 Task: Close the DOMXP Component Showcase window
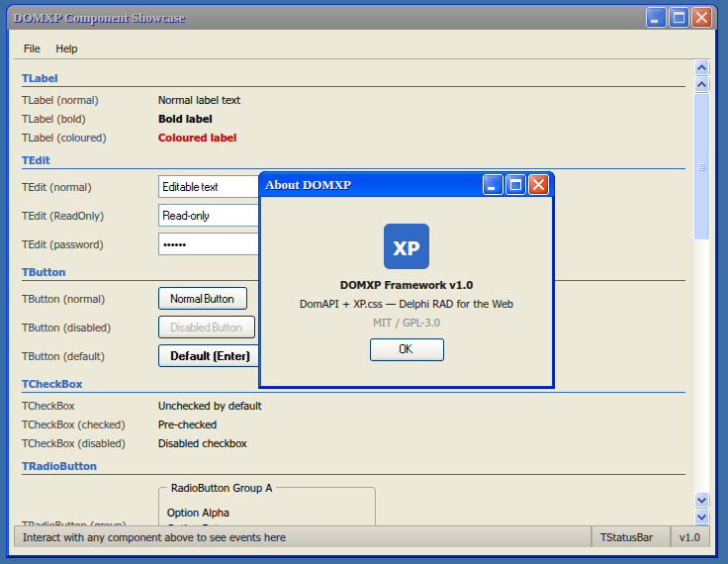(x=701, y=18)
